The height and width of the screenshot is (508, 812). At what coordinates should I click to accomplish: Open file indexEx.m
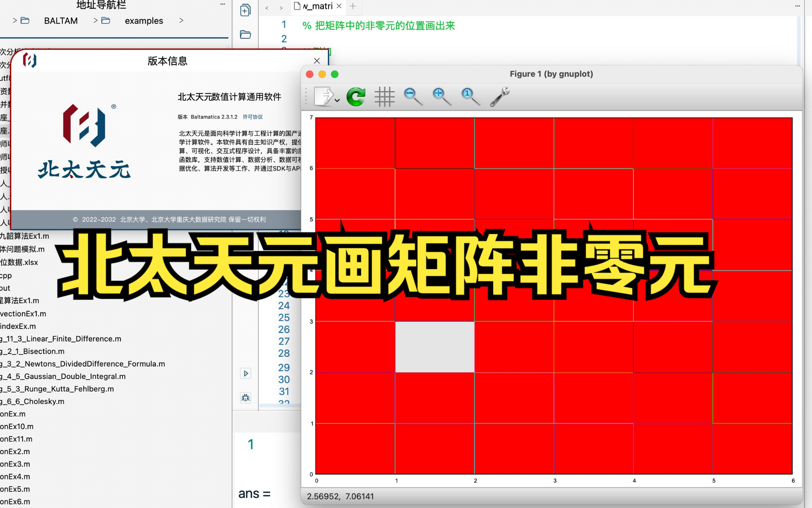(18, 326)
